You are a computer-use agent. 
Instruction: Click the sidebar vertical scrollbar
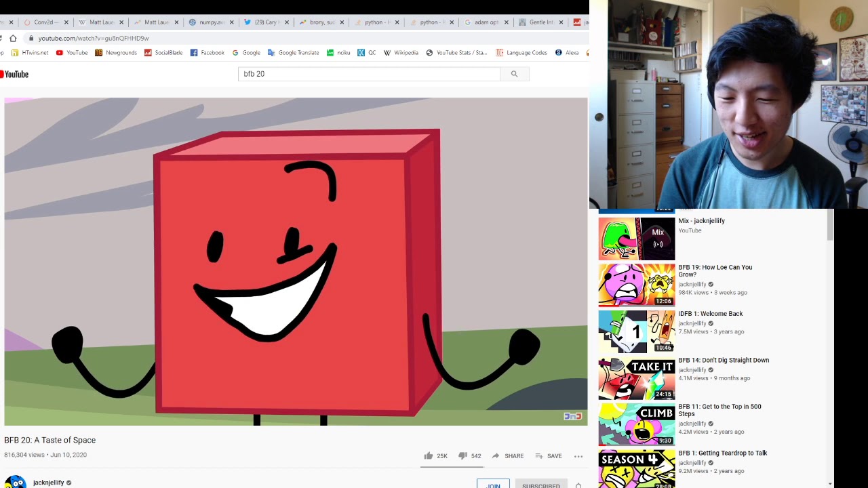(830, 225)
